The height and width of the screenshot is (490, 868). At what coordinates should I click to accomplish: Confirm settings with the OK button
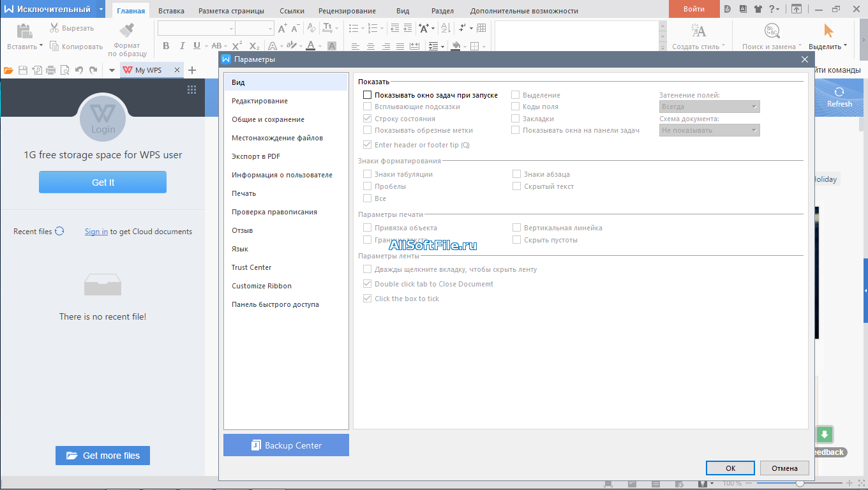(731, 468)
